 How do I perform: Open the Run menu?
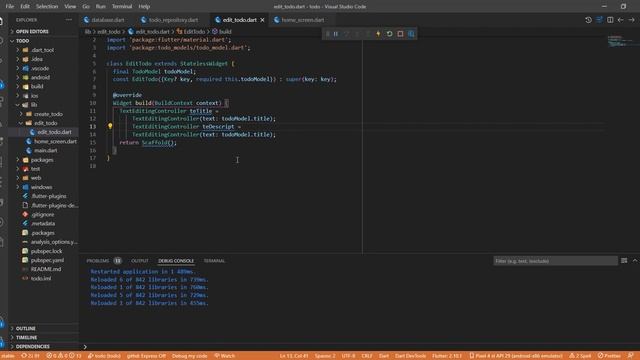(x=100, y=7)
